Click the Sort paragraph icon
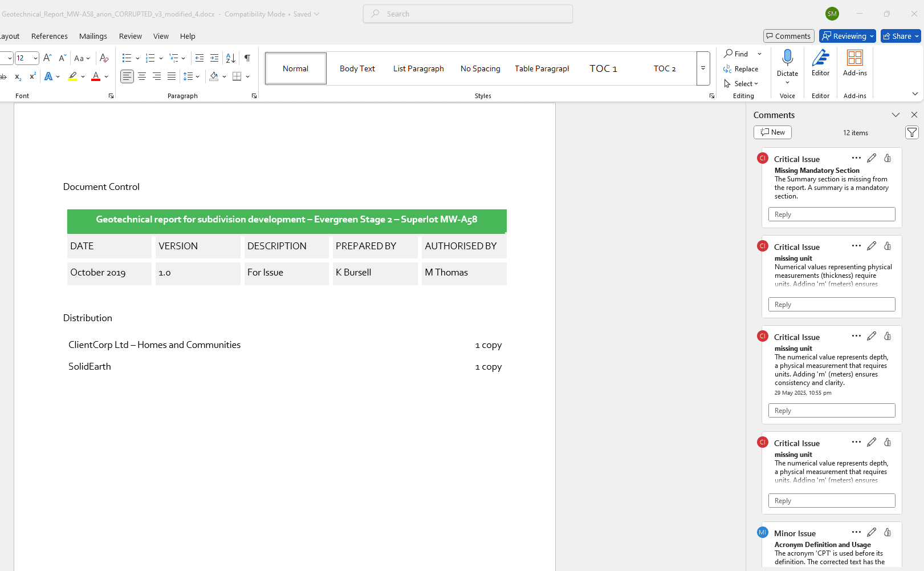 (x=230, y=58)
